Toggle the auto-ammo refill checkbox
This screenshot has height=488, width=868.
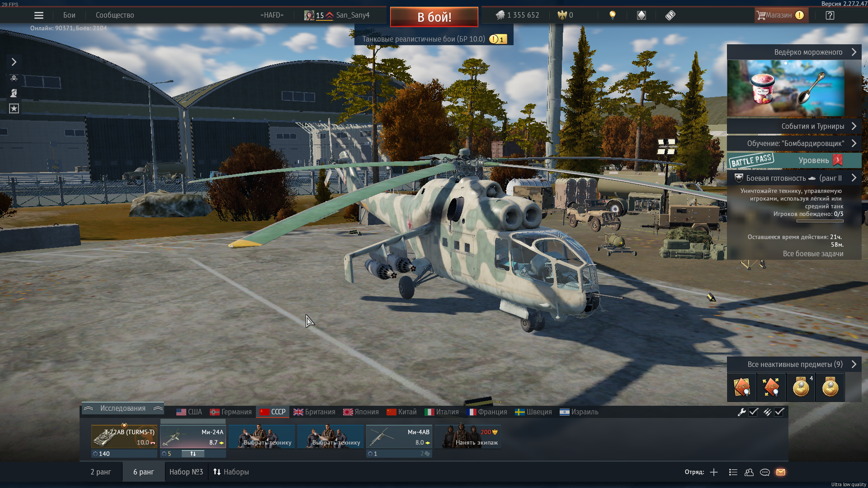(779, 412)
